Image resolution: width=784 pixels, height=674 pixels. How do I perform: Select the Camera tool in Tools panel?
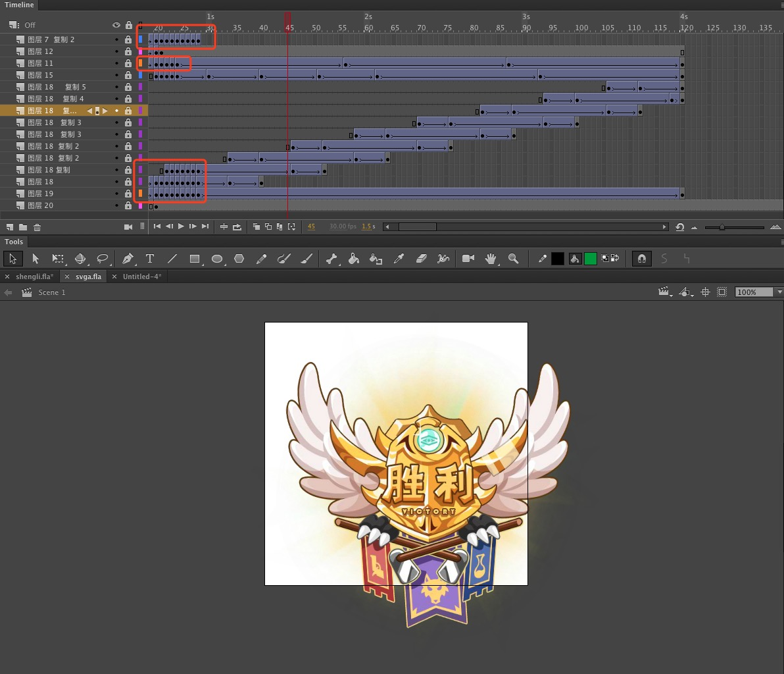468,259
